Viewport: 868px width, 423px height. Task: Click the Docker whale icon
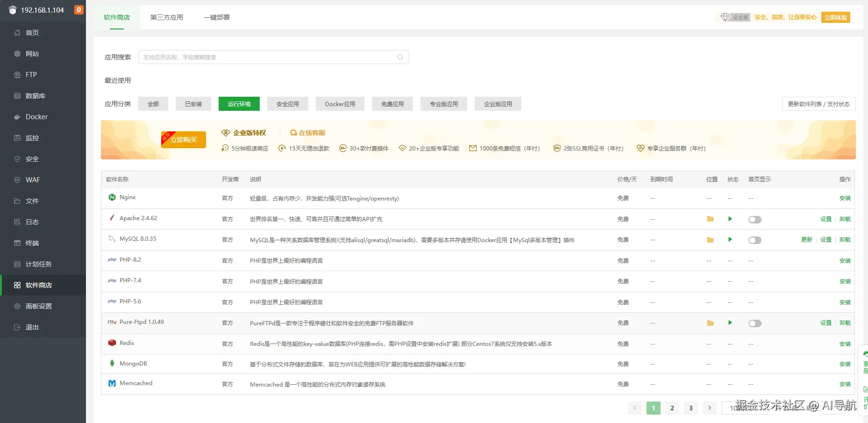tap(17, 117)
